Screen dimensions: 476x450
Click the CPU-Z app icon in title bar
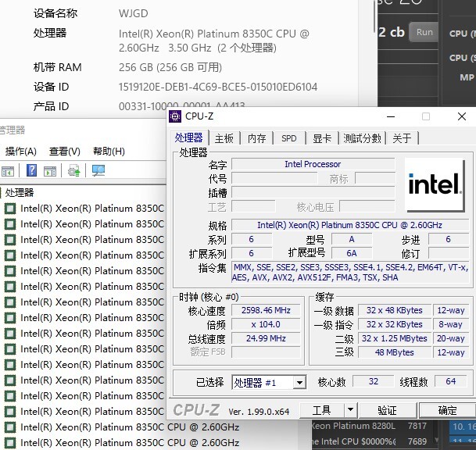[x=176, y=116]
